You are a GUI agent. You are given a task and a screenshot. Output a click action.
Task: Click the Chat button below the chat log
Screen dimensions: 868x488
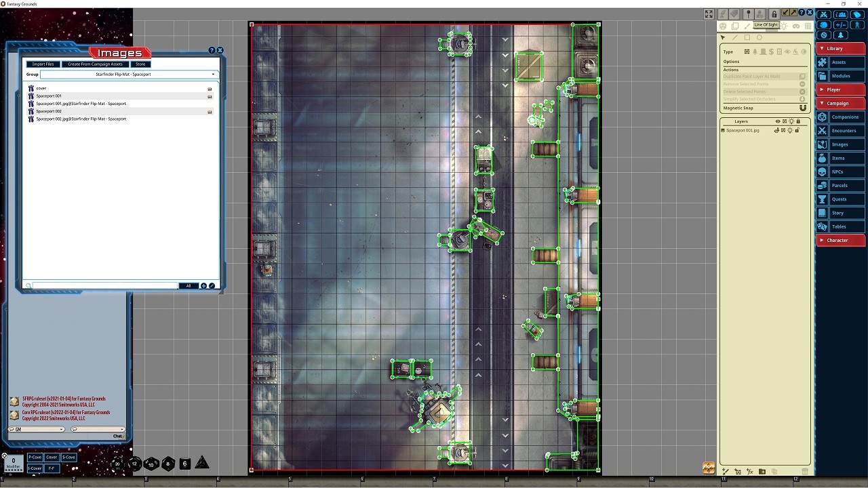point(117,436)
